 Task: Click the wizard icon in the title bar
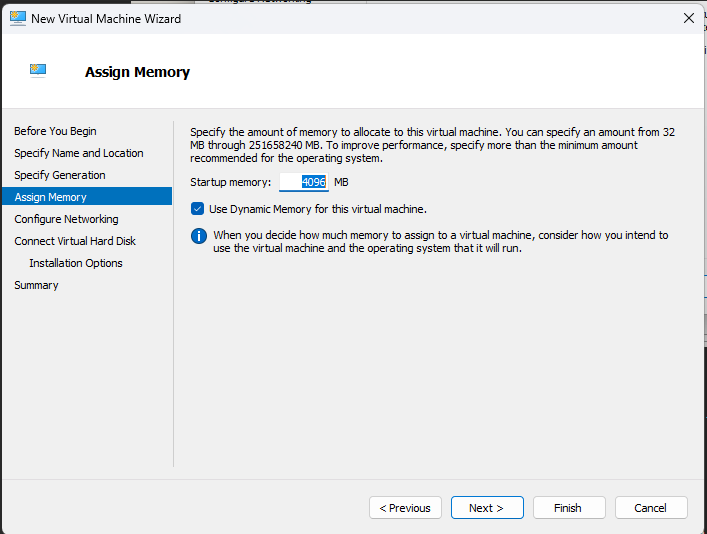[18, 18]
